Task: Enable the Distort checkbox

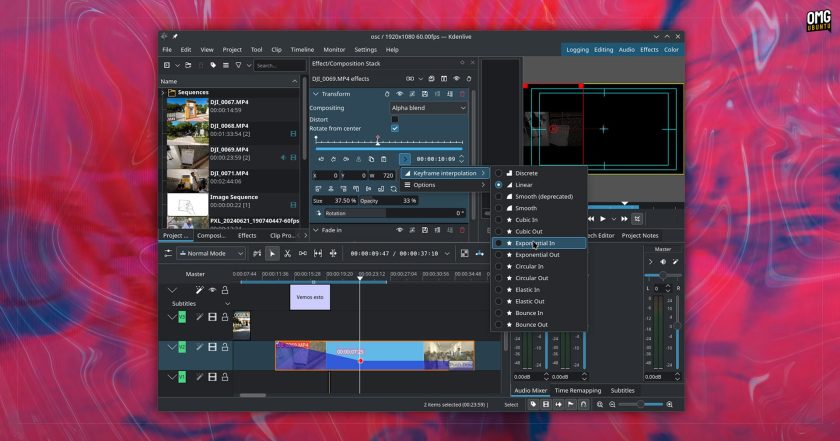Action: 395,119
